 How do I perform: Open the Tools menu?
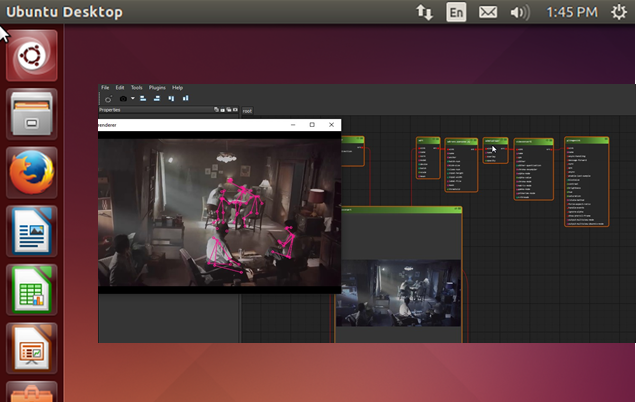[137, 88]
